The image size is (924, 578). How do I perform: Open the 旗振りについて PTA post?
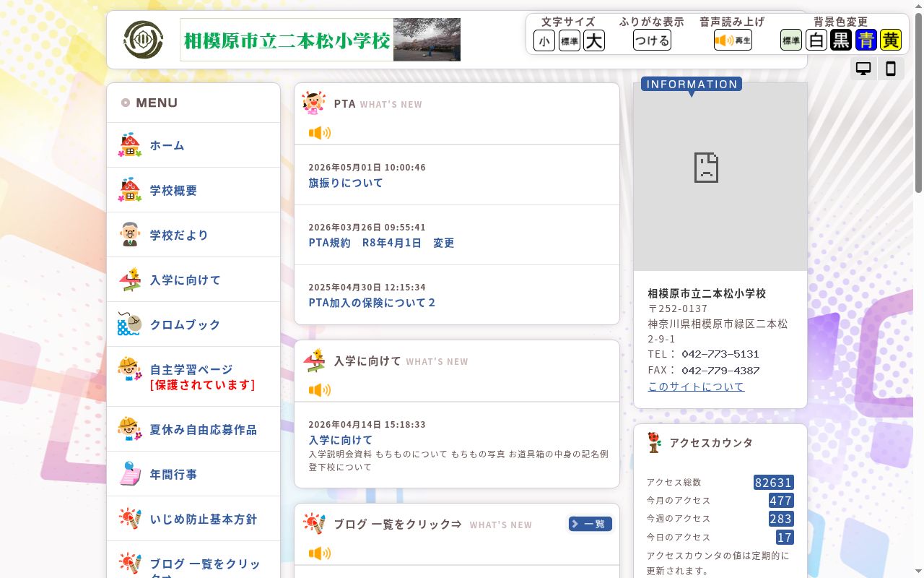tap(346, 183)
